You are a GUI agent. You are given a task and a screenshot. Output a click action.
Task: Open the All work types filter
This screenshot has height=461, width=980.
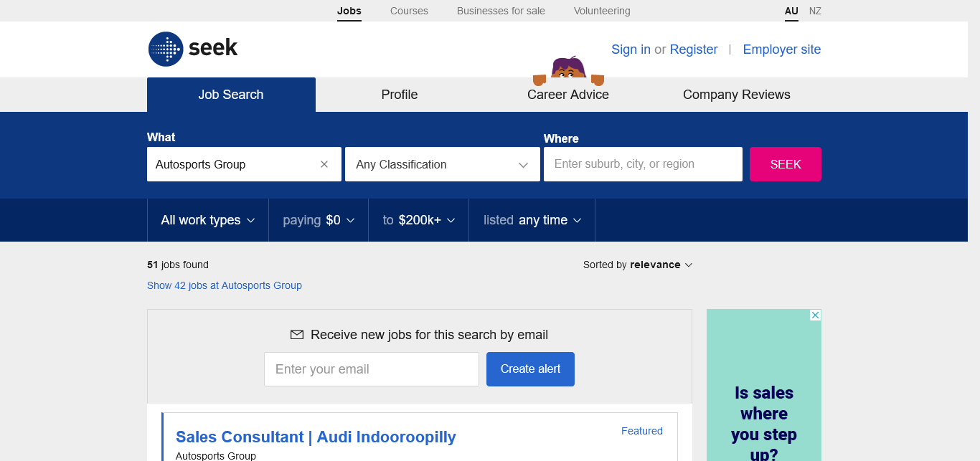207,220
